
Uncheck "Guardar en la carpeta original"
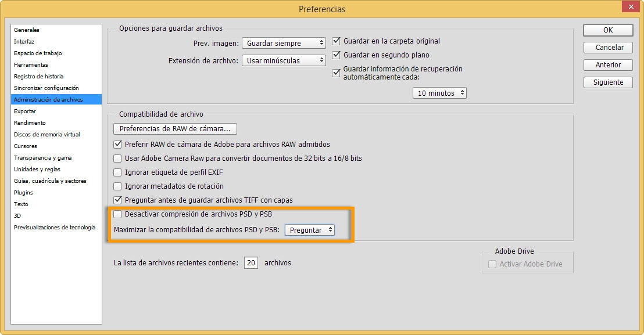(x=336, y=41)
